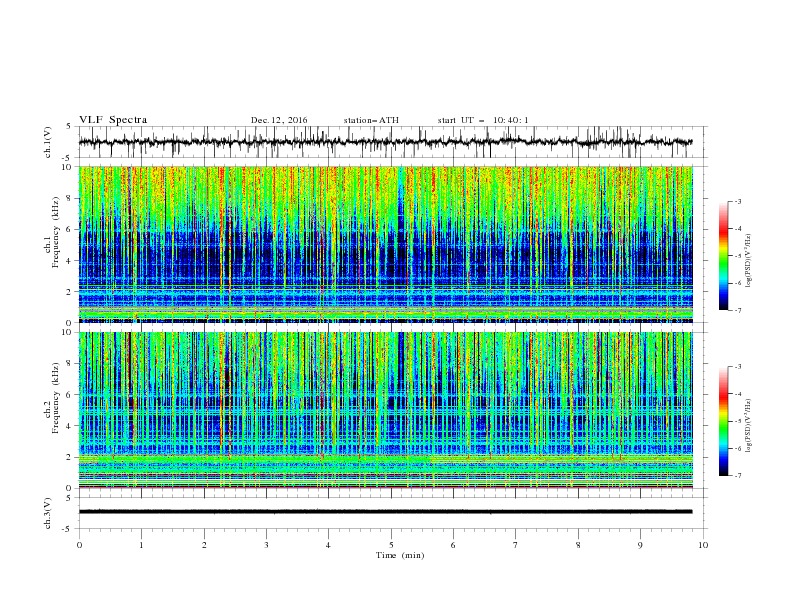Screen dimensions: 792x612
Task: Click the "8" kHz tick of ch.1 spectrogram
Action: 71,198
